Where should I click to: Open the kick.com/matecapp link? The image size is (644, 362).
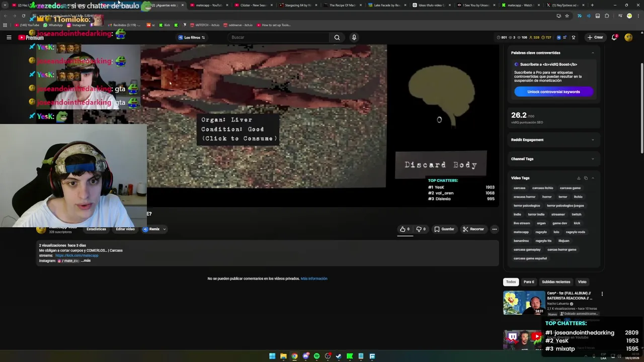click(76, 255)
